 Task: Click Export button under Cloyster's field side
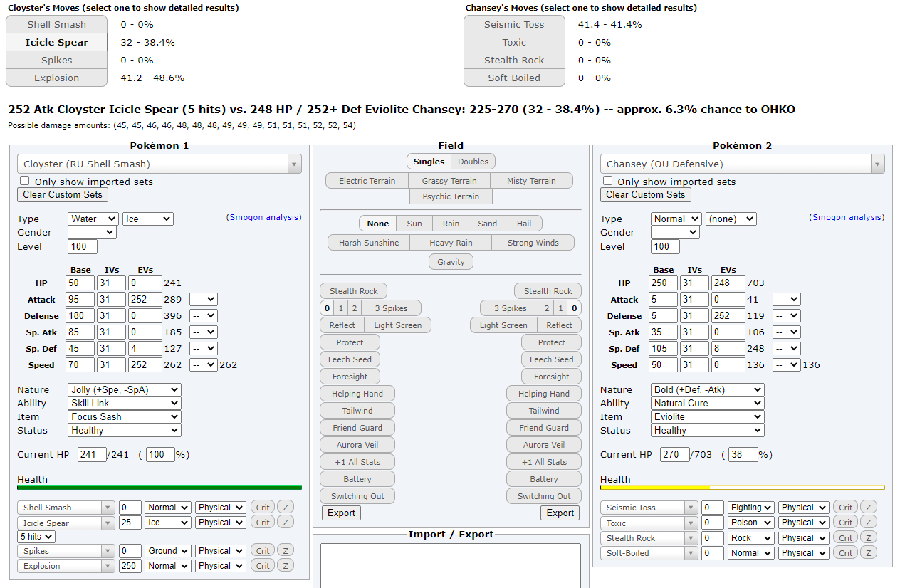coord(341,513)
